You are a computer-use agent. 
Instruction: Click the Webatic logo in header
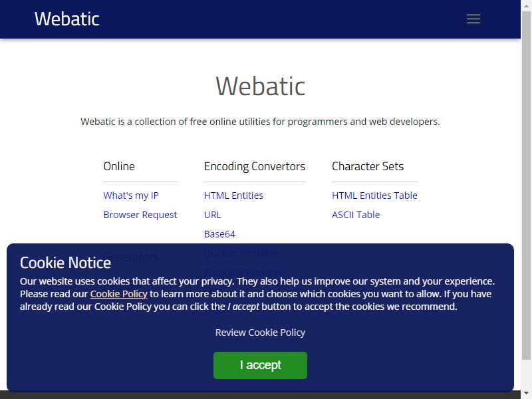(x=67, y=19)
